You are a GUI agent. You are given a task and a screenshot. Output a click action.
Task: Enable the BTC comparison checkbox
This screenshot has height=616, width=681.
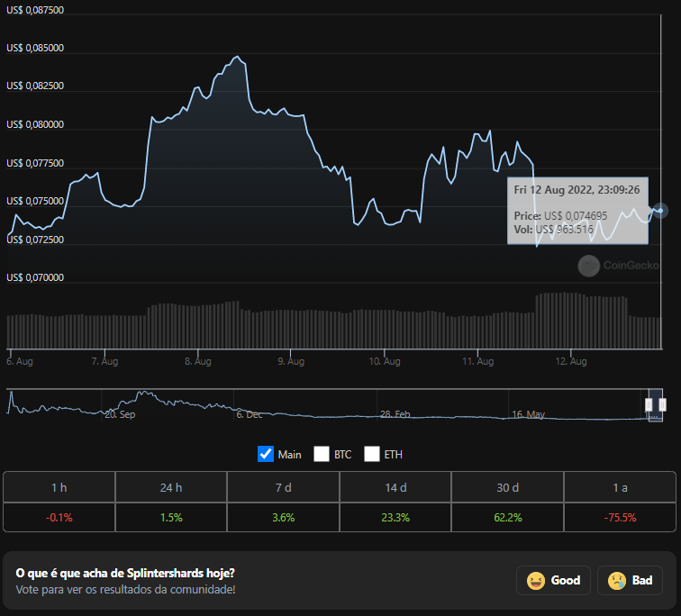point(322,454)
